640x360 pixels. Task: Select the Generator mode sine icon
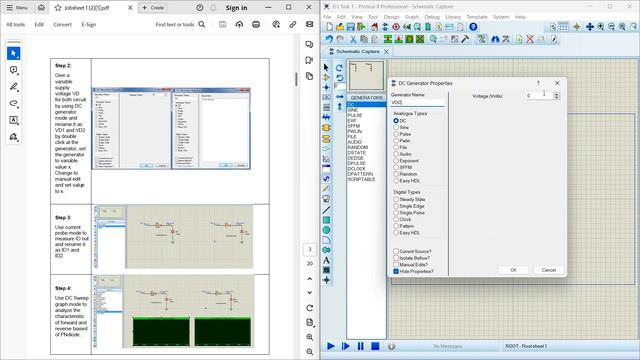(326, 178)
